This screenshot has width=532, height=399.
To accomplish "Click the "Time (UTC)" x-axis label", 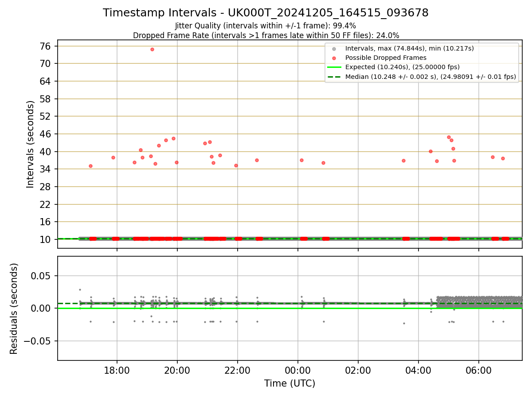I will pyautogui.click(x=289, y=383).
